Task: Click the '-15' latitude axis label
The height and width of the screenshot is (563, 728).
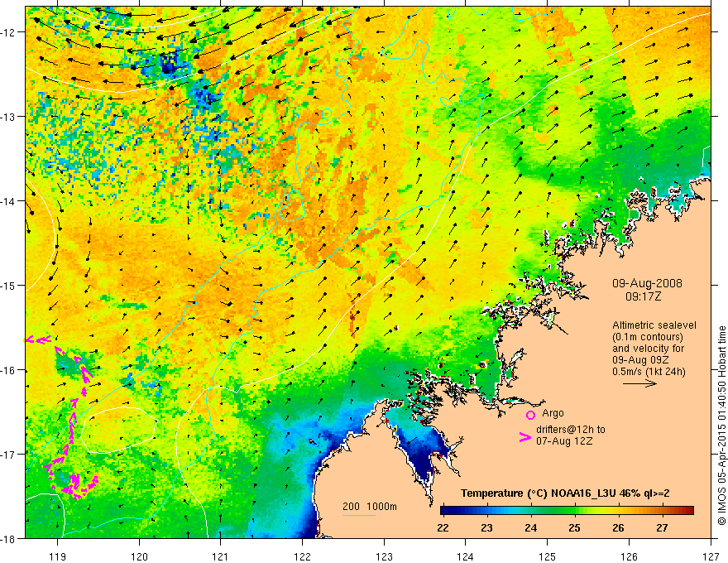Action: coord(9,285)
